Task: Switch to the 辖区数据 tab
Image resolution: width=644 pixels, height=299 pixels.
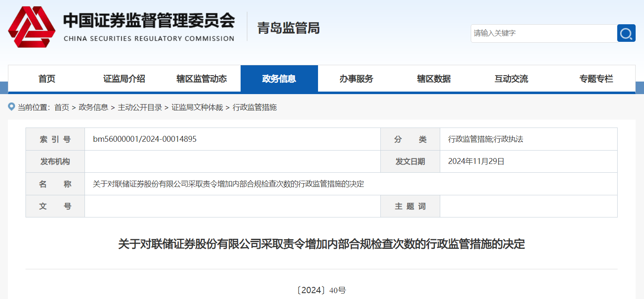Action: tap(434, 79)
